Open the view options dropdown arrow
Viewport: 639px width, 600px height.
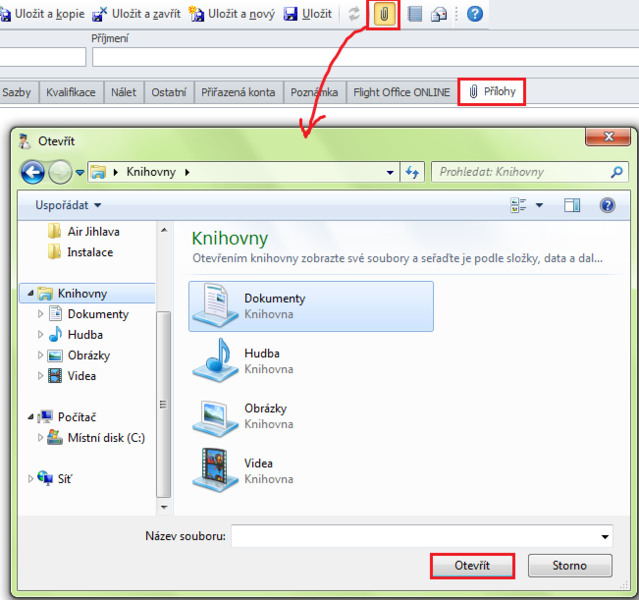click(539, 205)
